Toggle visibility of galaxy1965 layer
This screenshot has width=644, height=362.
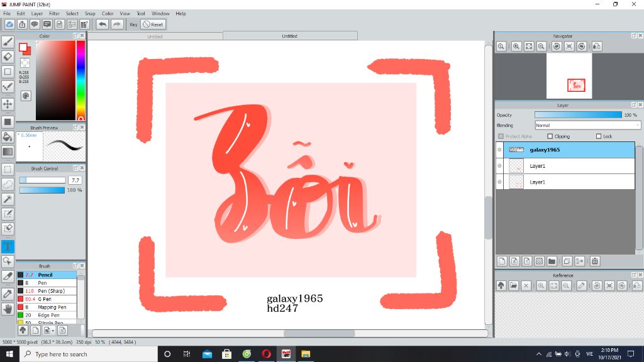point(500,150)
